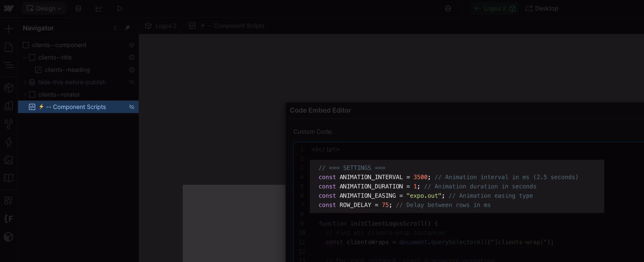Expand the clients--rotator row
644x262 pixels.
[25, 95]
